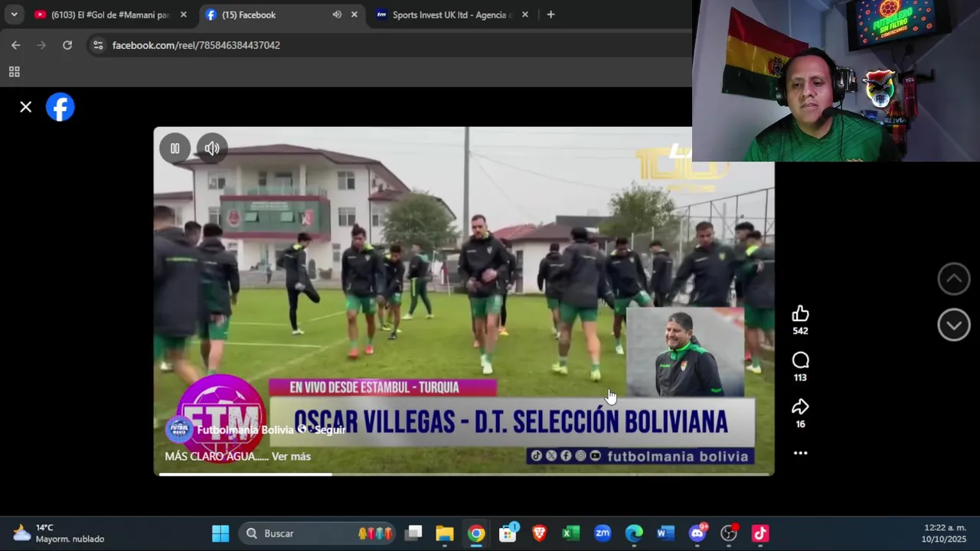980x551 pixels.
Task: Click the comment count 113
Action: 800,378
